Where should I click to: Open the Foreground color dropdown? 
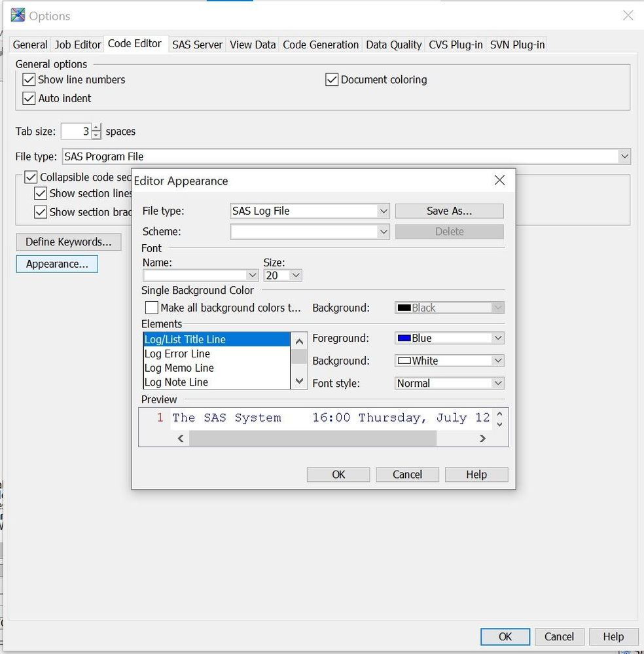click(x=498, y=338)
